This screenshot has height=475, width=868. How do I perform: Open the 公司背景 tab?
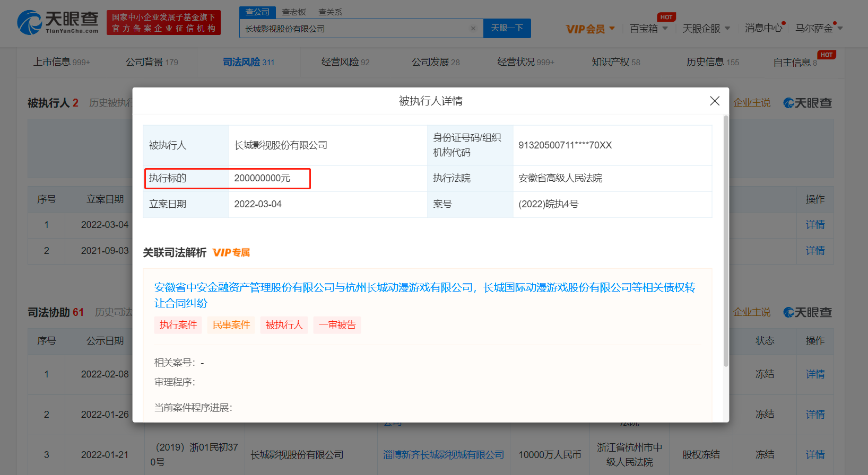[152, 62]
